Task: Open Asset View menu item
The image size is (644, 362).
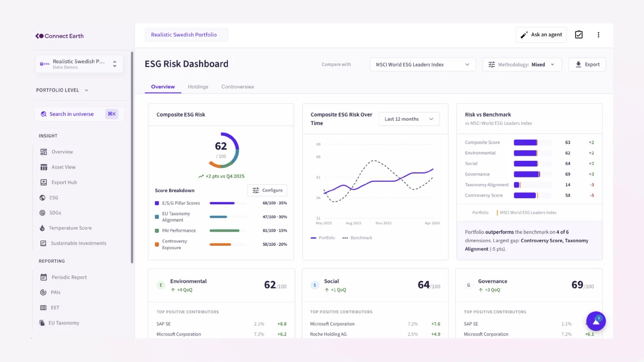Action: (63, 167)
